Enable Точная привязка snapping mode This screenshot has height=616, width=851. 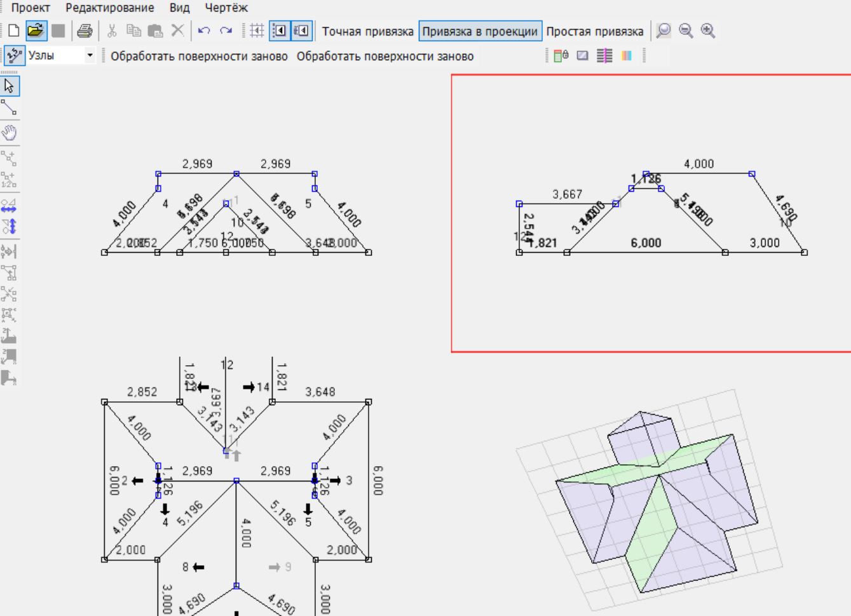click(x=367, y=31)
